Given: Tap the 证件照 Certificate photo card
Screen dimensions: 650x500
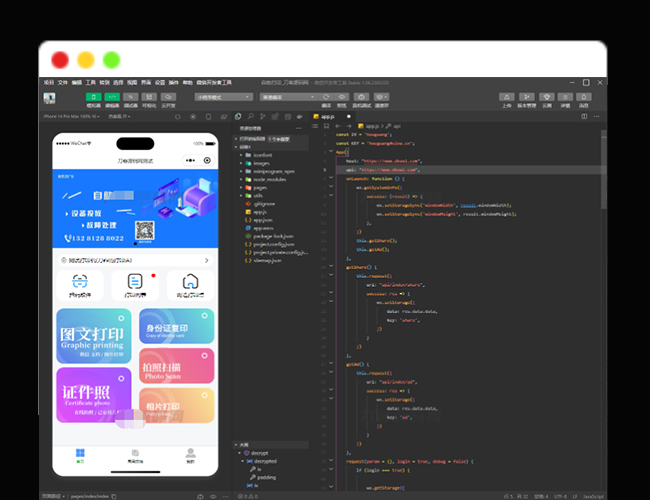Looking at the screenshot, I should click(x=93, y=394).
